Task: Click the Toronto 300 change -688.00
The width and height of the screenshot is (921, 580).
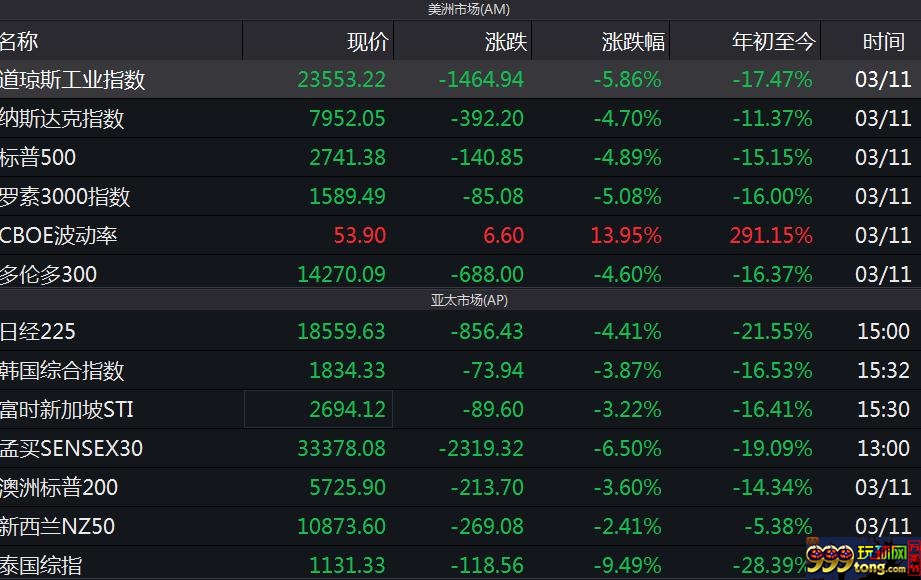Action: [487, 274]
